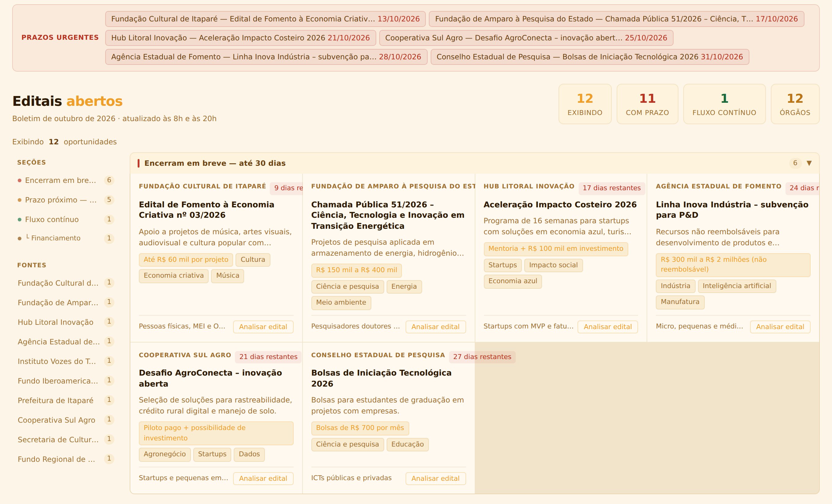832x504 pixels.
Task: Click 'Analisar edital' on Aceleração Impacto Costeiro card
Action: click(608, 327)
